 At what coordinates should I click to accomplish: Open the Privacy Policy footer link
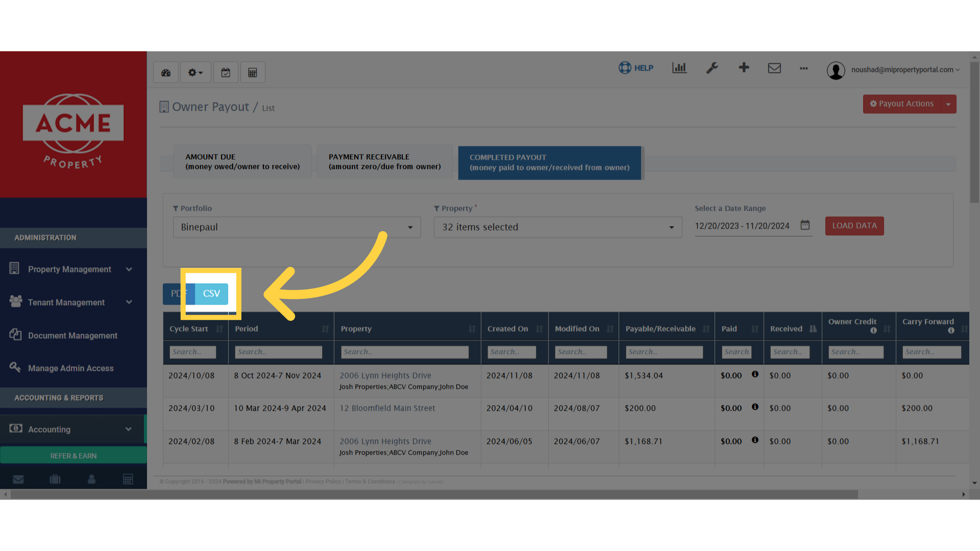(323, 482)
